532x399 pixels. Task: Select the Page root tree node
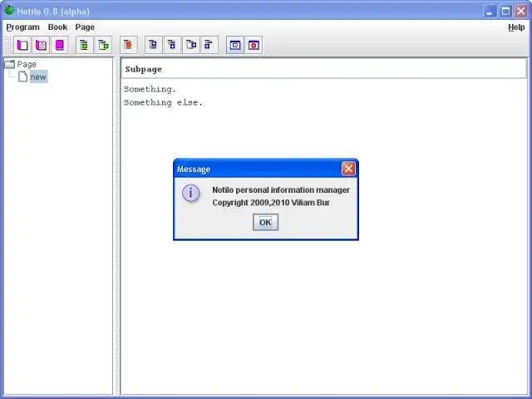click(x=27, y=64)
